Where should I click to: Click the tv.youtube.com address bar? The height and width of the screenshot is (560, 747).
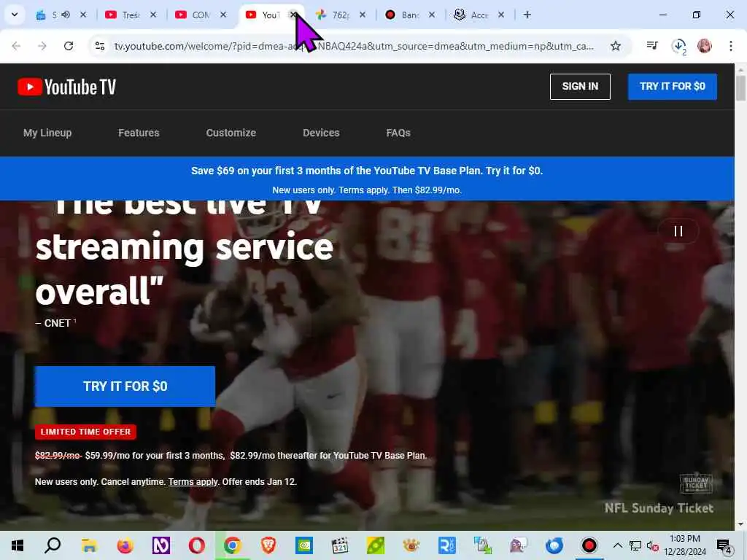(x=354, y=46)
